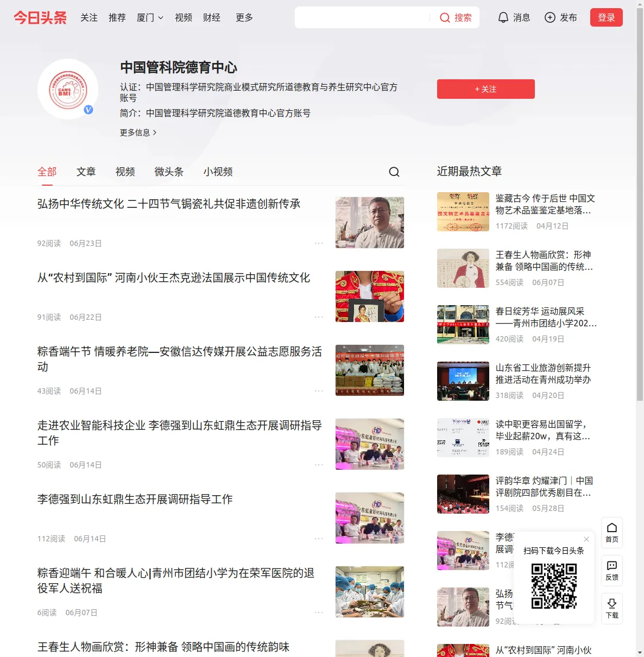644x657 pixels.
Task: Open more options for 粽香迎端午 article
Action: coord(319,612)
